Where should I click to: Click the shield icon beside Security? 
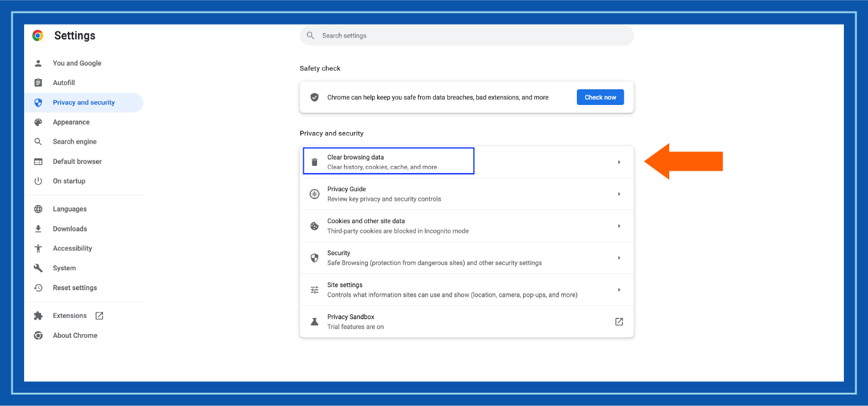coord(314,257)
